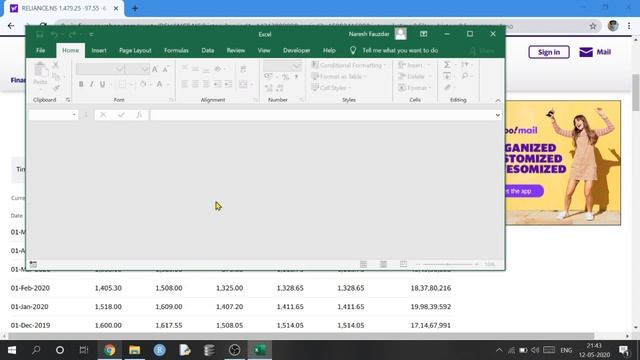Click the Page Layout view status icon

pyautogui.click(x=383, y=264)
